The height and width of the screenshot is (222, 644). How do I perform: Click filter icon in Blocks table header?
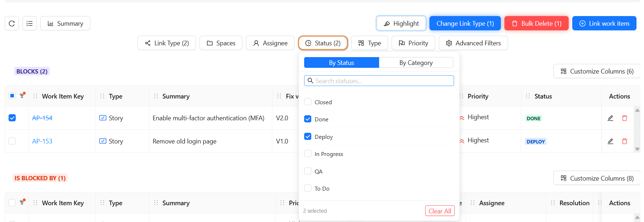click(x=22, y=96)
